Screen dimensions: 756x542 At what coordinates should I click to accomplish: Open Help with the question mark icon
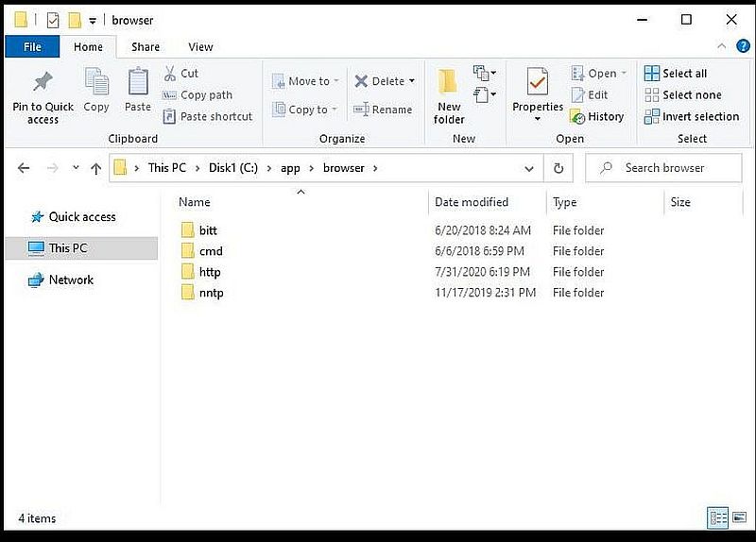743,46
